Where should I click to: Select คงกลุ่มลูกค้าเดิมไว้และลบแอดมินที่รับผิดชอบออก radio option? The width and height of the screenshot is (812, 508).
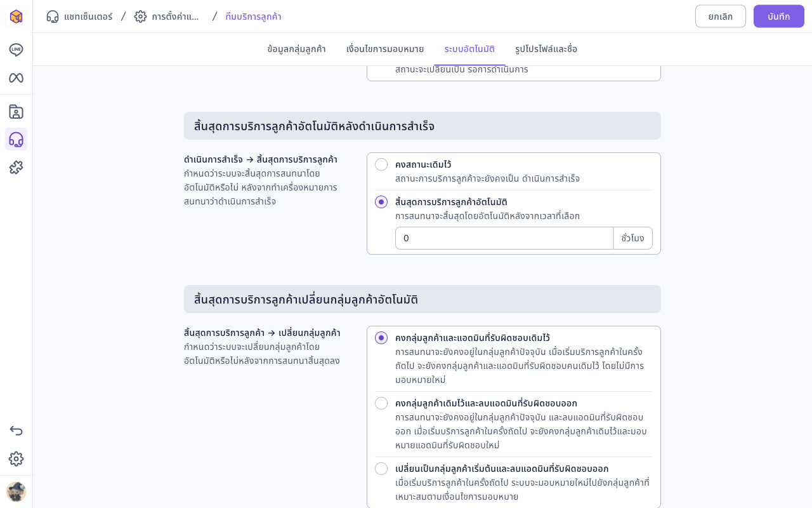coord(381,403)
